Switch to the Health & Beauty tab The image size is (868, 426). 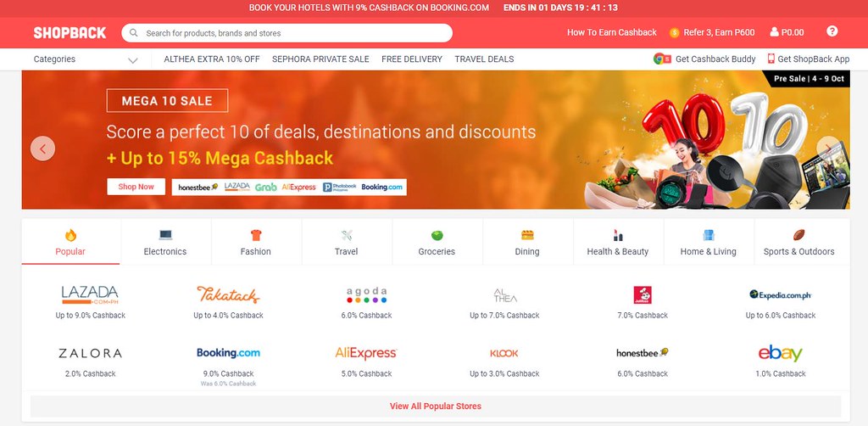[618, 242]
